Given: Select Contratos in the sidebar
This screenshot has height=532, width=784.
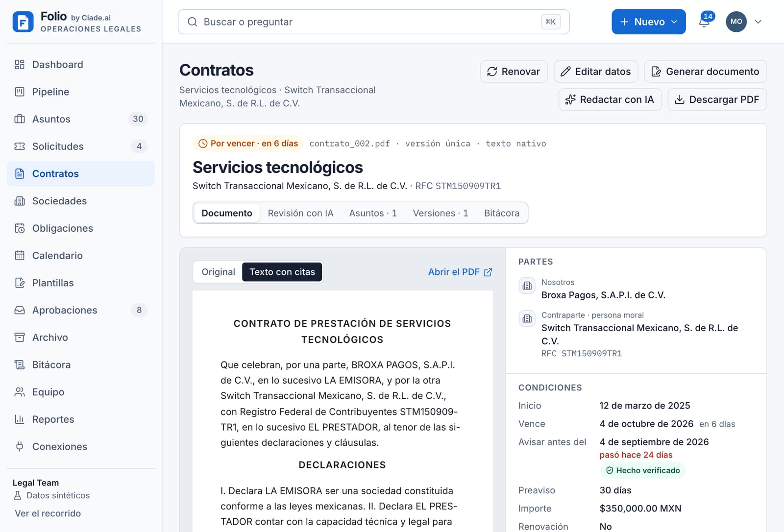Looking at the screenshot, I should [x=81, y=173].
